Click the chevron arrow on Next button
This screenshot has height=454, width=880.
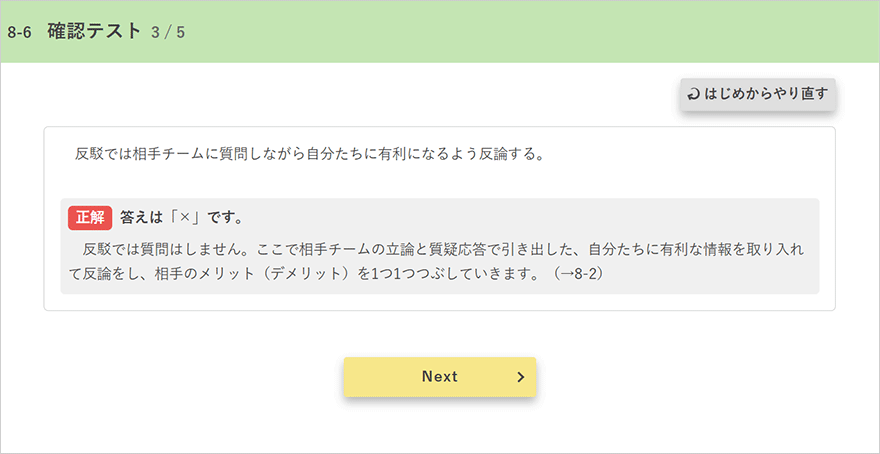click(x=520, y=377)
